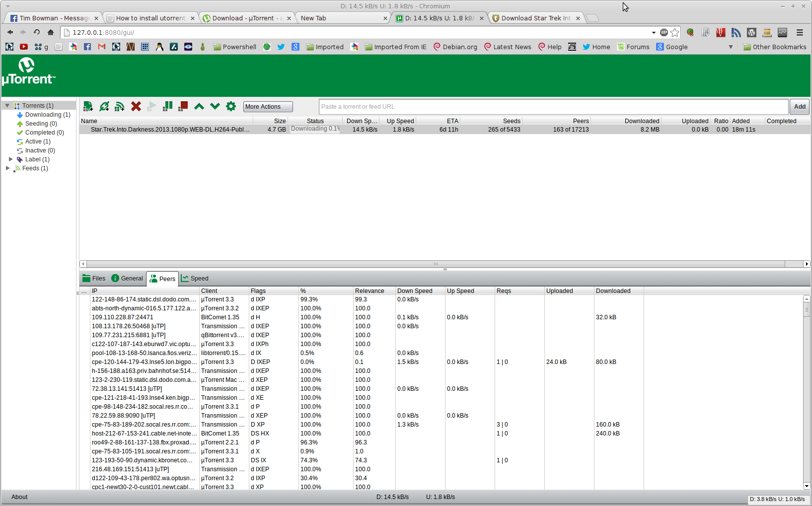812x506 pixels.
Task: Open the Forums bookmark
Action: coord(634,47)
